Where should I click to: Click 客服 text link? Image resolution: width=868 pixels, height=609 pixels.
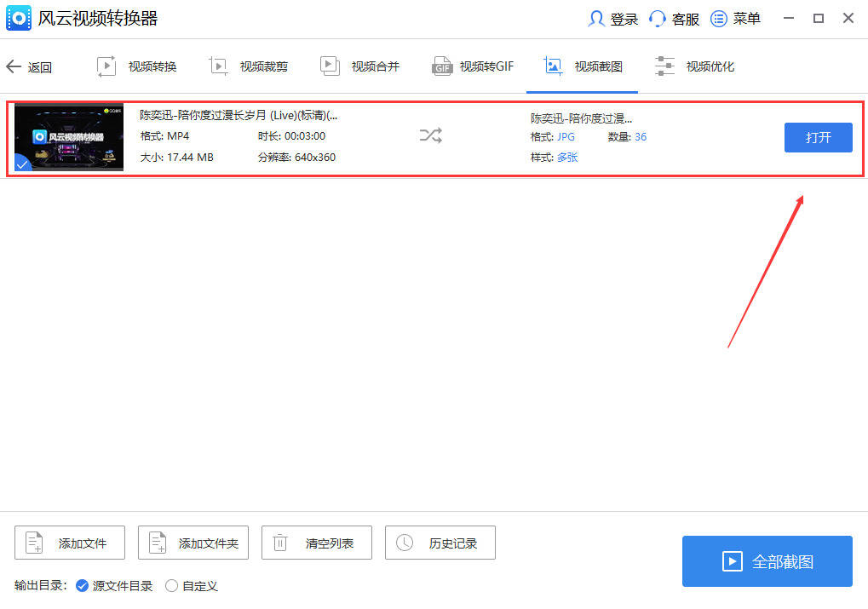(686, 20)
